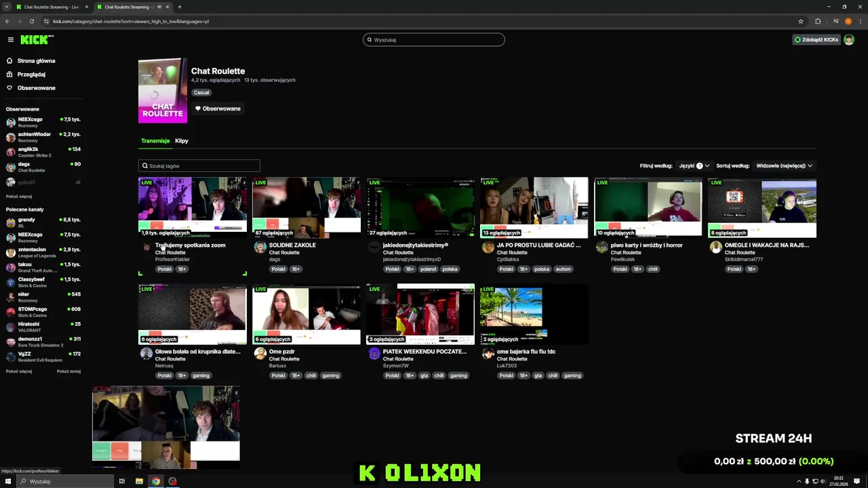Open Chrome from the taskbar
Screen dimensions: 868x488
click(156, 481)
